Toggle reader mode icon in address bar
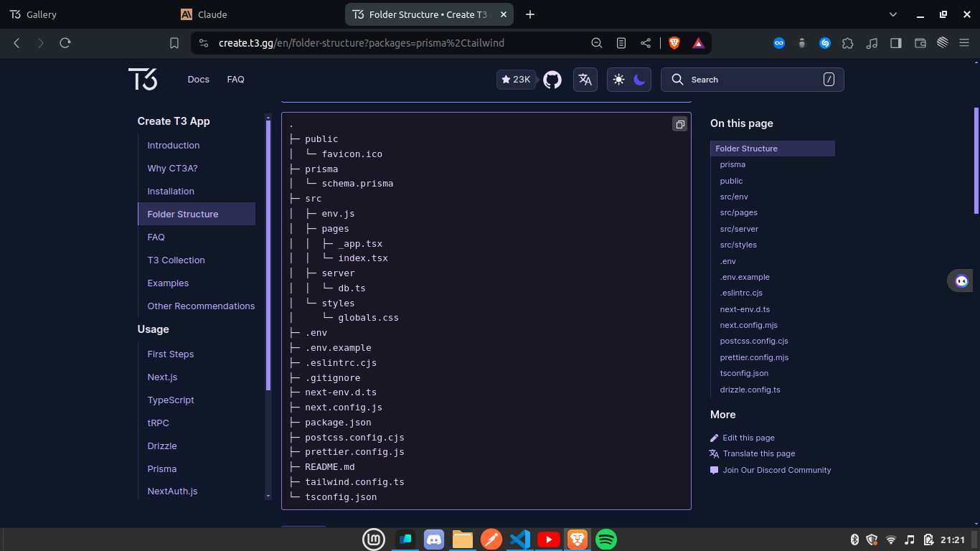 pos(621,43)
